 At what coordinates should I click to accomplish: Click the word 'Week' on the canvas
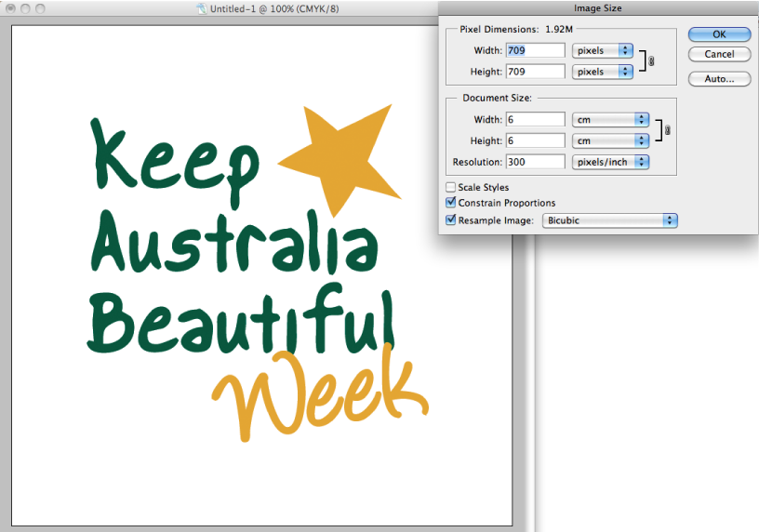(x=321, y=393)
